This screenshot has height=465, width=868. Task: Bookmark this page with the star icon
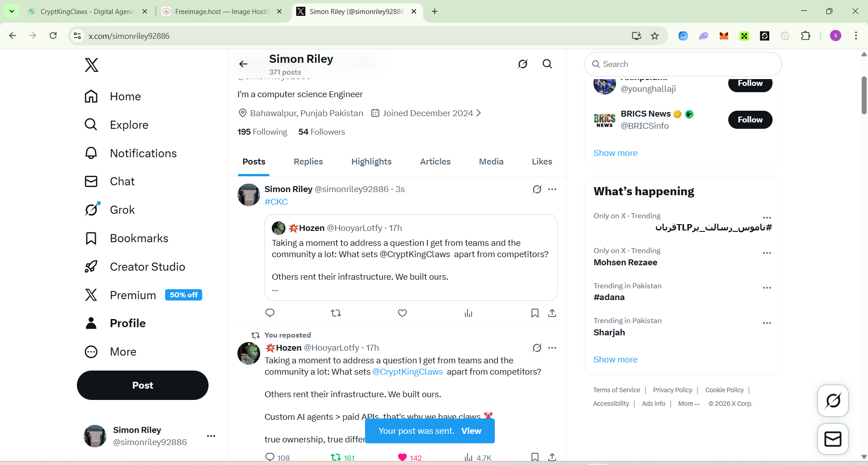coord(655,36)
